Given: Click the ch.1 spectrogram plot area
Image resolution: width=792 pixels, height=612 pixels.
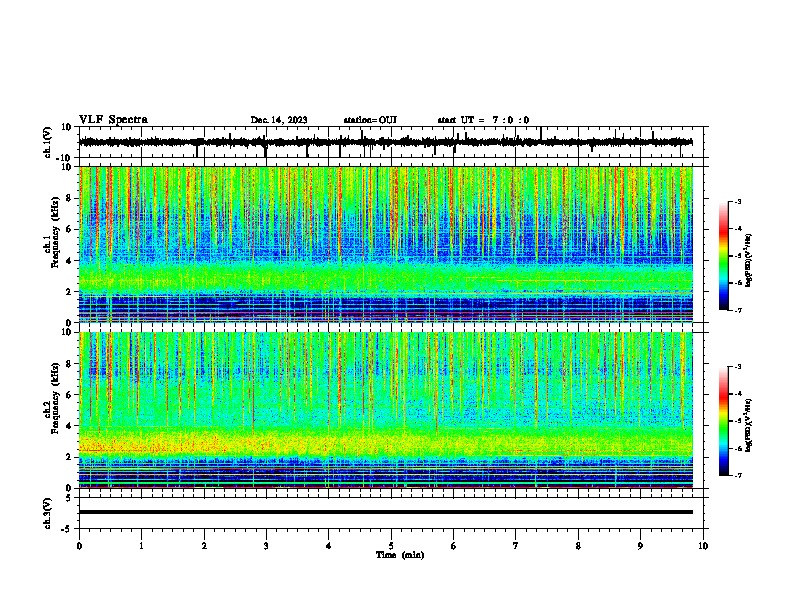Looking at the screenshot, I should [386, 244].
